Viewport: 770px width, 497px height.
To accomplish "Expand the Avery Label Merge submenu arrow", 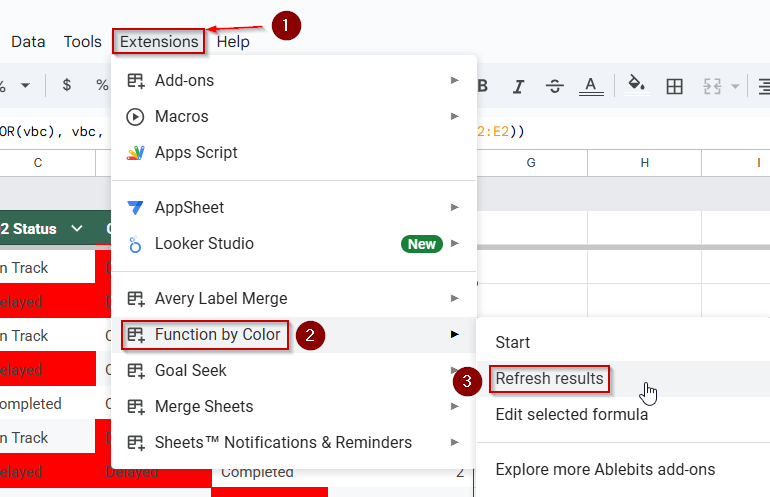I will 455,298.
